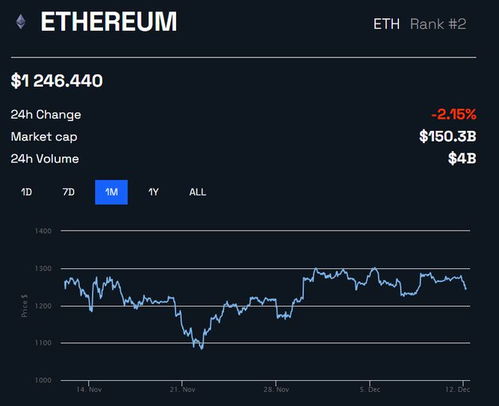Click the 14. Nov axis marker
This screenshot has width=499, height=406.
click(x=89, y=389)
